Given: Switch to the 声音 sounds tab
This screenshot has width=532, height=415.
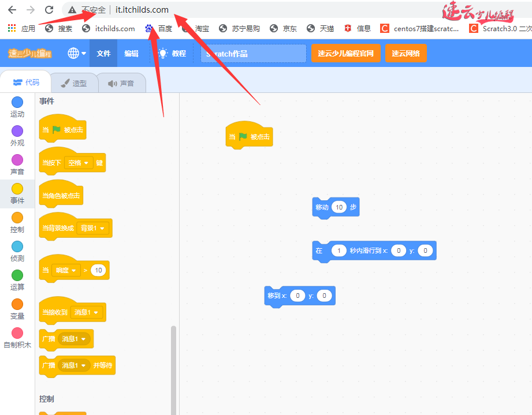Looking at the screenshot, I should coord(121,83).
